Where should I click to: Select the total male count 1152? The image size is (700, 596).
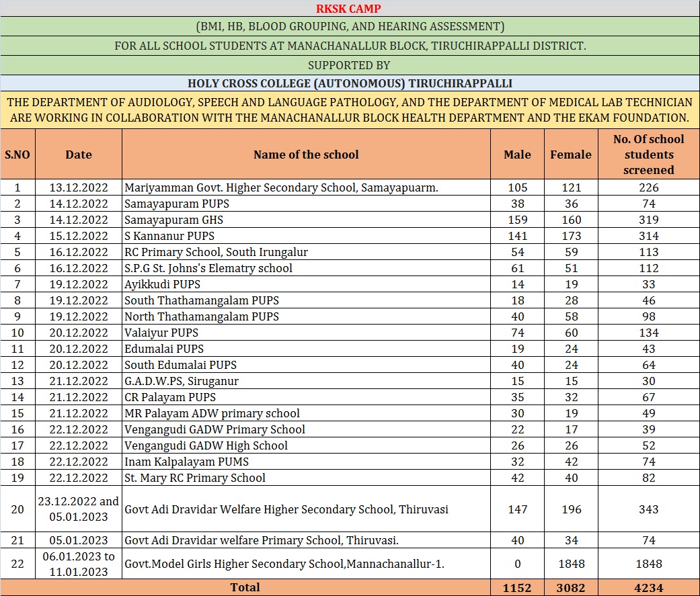(517, 587)
